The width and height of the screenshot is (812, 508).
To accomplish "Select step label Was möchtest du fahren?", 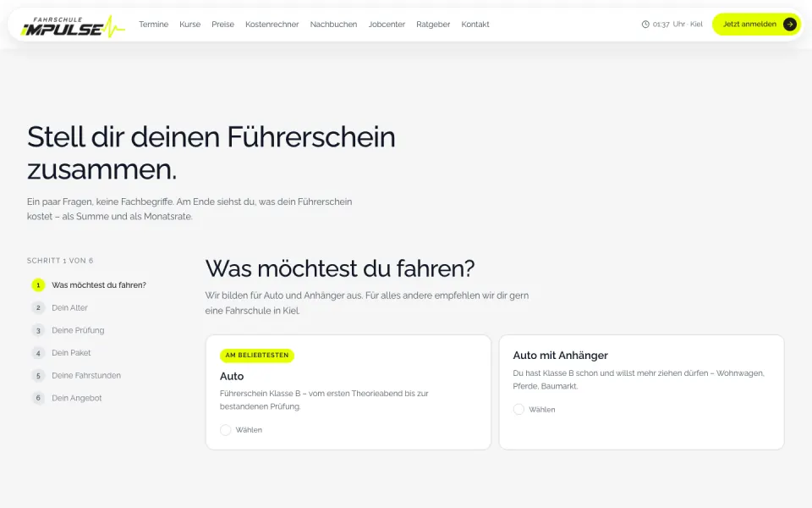I will [99, 285].
